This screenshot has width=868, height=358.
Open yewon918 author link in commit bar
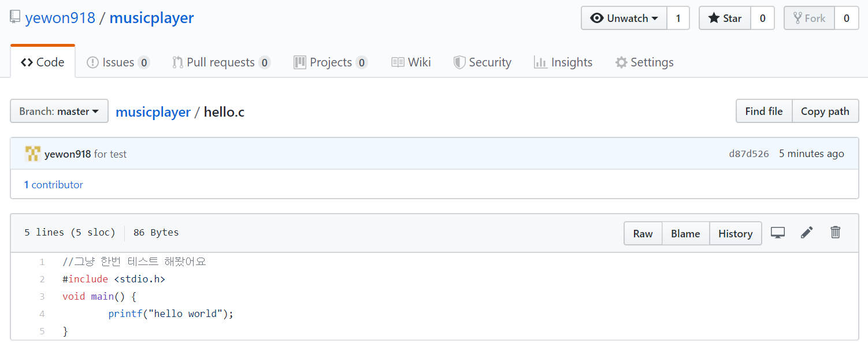click(68, 154)
